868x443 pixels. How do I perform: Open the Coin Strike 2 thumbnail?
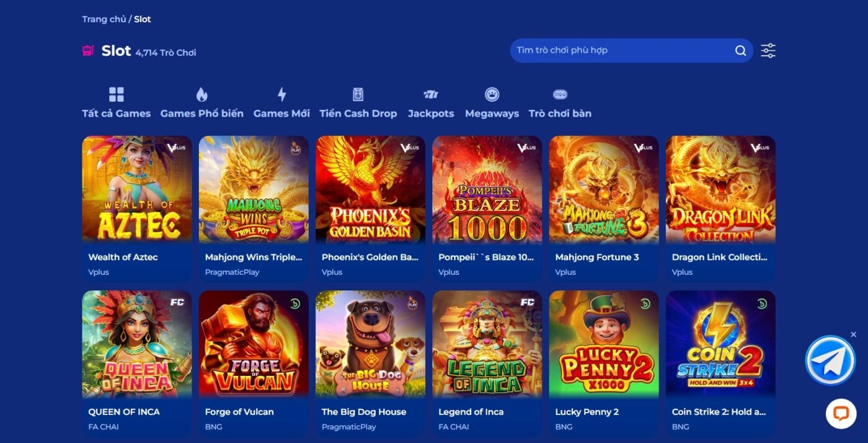720,344
